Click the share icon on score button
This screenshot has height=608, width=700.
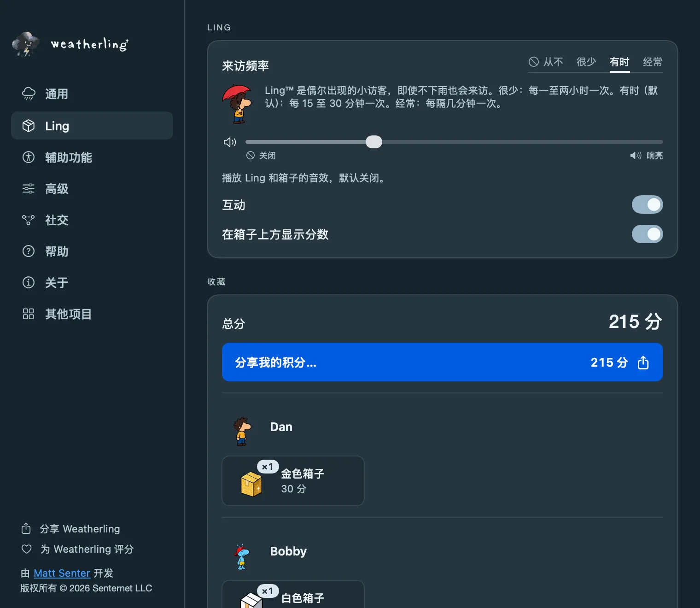click(x=643, y=362)
